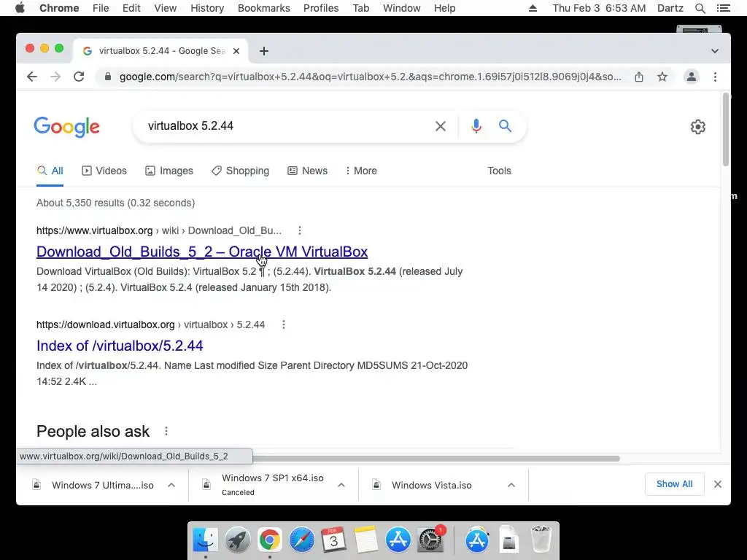The image size is (747, 560).
Task: Share this page via the share icon
Action: [639, 77]
